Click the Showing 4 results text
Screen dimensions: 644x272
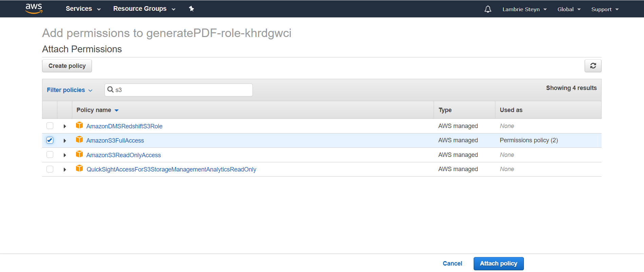coord(571,88)
